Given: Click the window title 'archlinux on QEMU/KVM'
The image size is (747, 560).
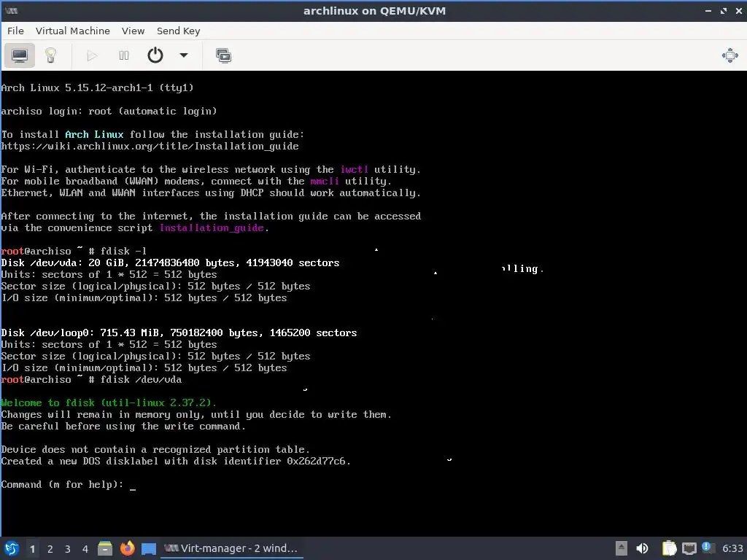Looking at the screenshot, I should 374,11.
